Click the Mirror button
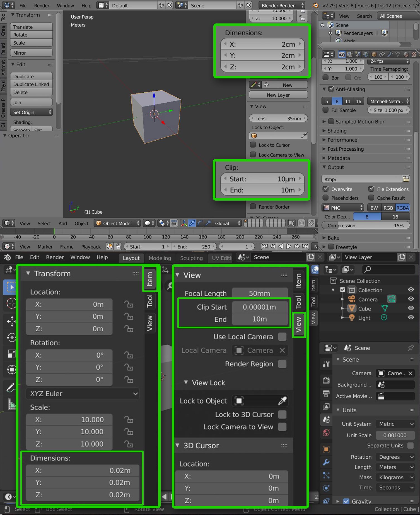This screenshot has width=420, height=515. (x=31, y=53)
